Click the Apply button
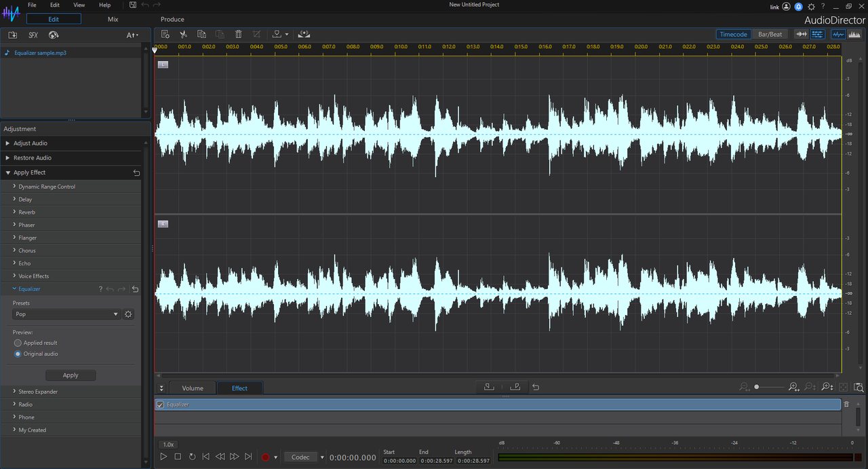 [x=71, y=375]
